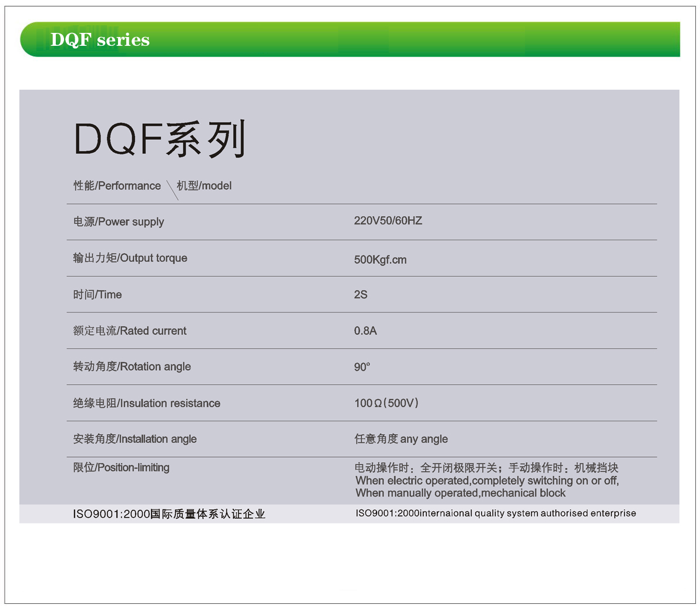Click the 100Ω(500V) resistance value
Viewport: 700px width, 608px height.
tap(386, 403)
